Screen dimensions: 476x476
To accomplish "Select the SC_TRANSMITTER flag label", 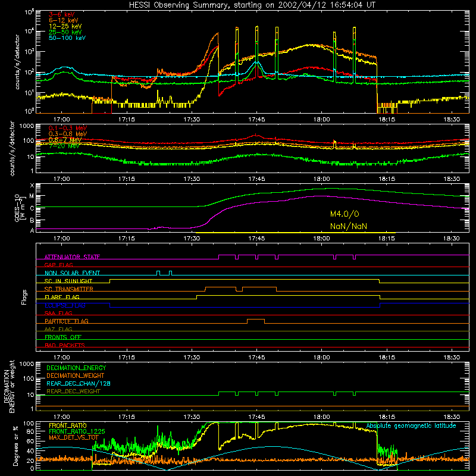I will [x=69, y=289].
